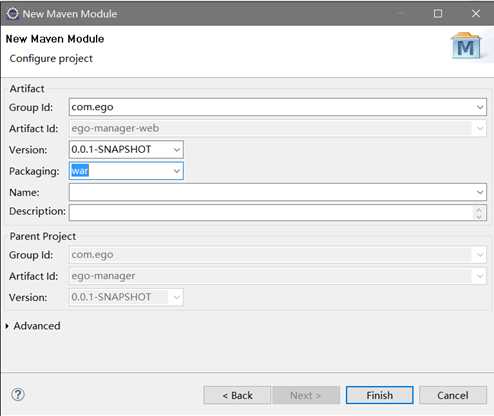Click the Configure project subtitle text
The image size is (494, 416).
pos(51,58)
